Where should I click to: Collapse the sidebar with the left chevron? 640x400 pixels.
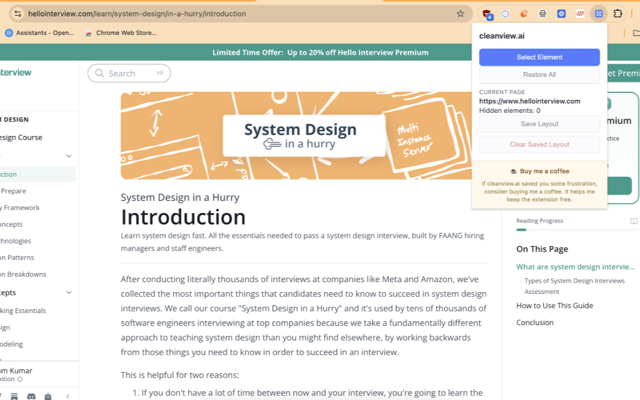tap(68, 396)
